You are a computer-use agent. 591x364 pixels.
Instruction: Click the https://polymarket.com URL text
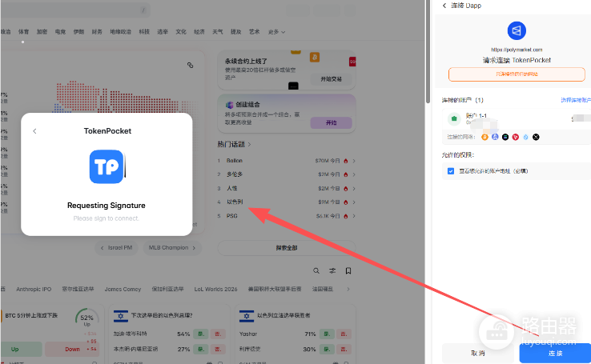coord(517,50)
